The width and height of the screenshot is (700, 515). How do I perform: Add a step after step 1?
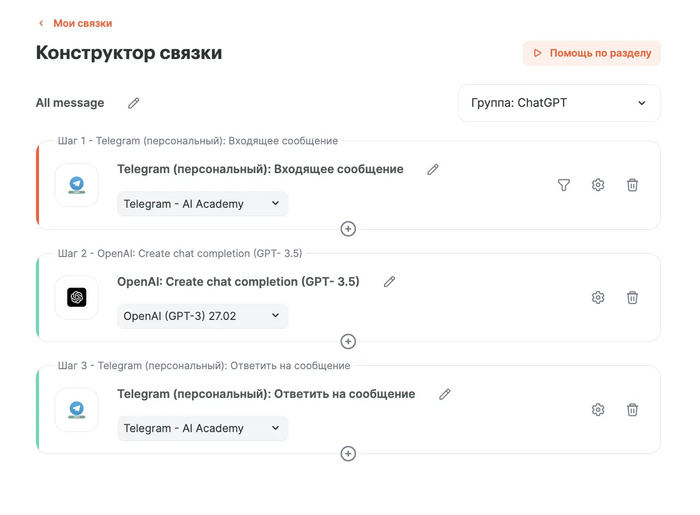(x=348, y=229)
